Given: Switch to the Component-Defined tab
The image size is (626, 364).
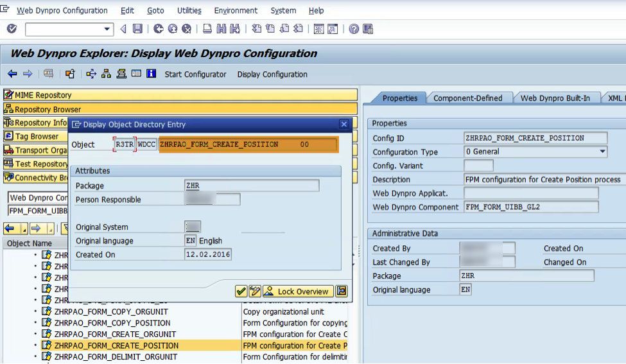Looking at the screenshot, I should pos(468,98).
